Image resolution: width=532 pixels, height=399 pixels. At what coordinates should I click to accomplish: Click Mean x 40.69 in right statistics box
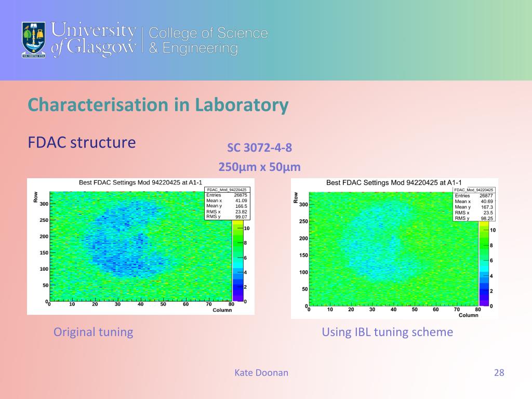[474, 201]
